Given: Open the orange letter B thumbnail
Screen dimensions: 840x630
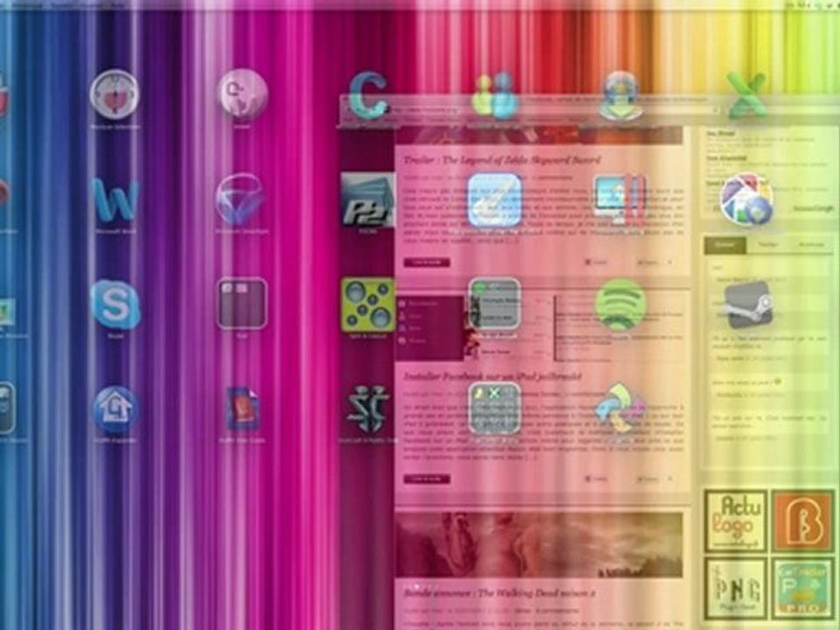Looking at the screenshot, I should [802, 521].
